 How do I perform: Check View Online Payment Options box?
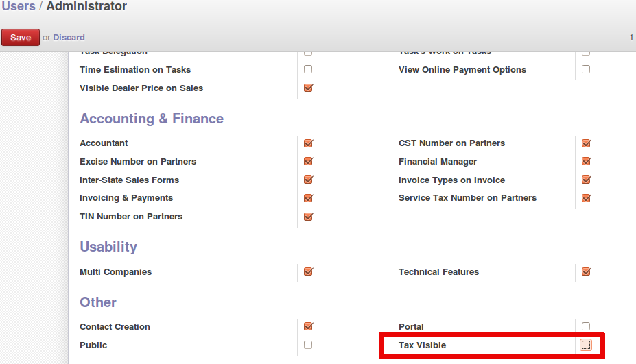586,69
